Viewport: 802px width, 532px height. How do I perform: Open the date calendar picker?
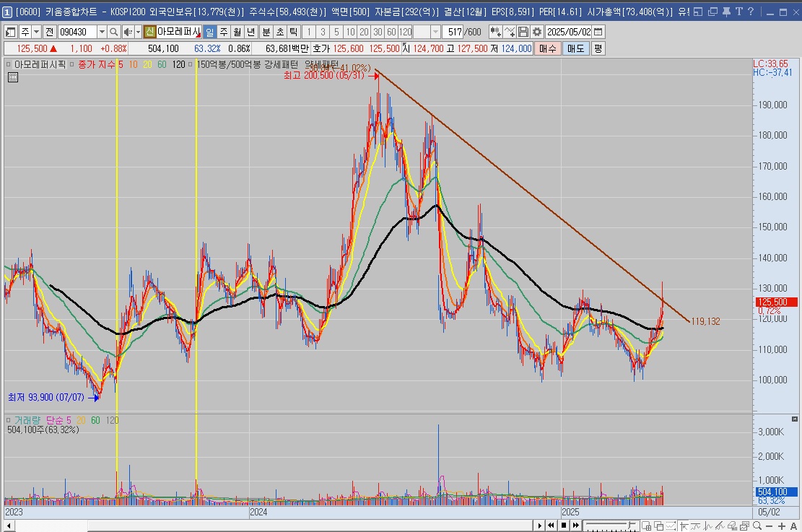pos(598,32)
